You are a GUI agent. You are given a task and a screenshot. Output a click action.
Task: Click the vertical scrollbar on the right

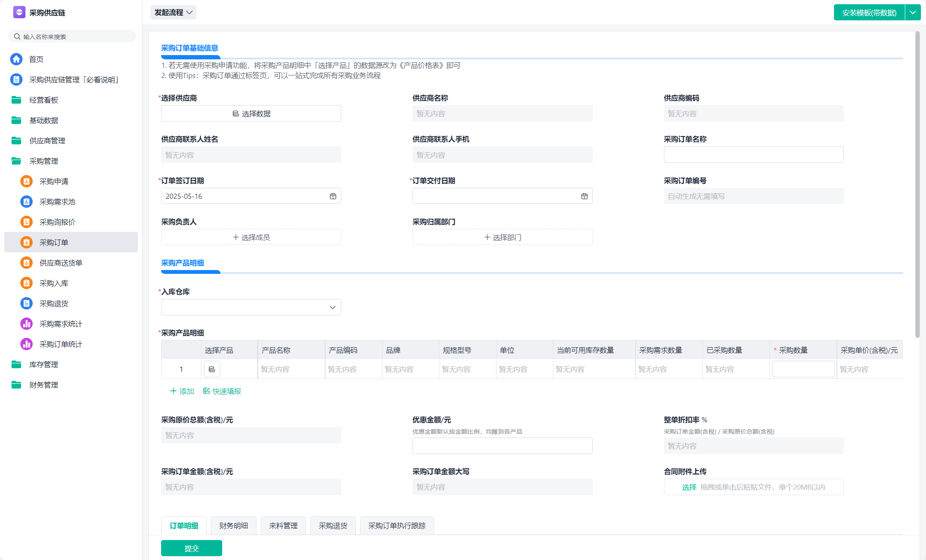(x=917, y=184)
